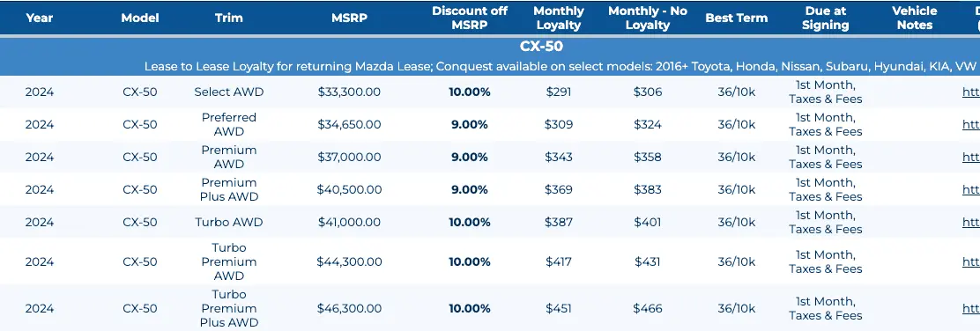Click the MSRP column header
980x331 pixels.
click(x=349, y=18)
